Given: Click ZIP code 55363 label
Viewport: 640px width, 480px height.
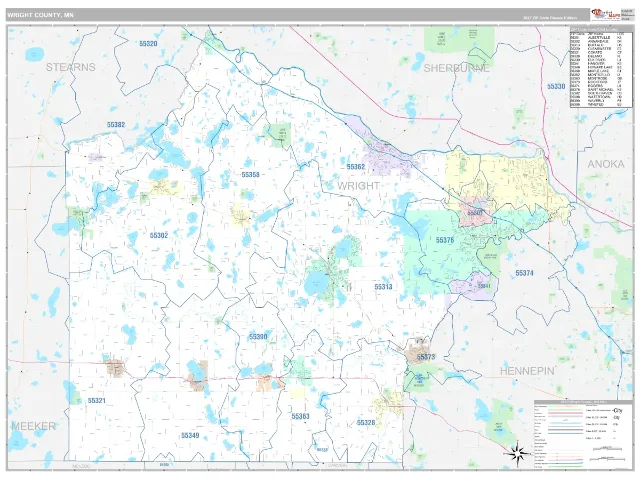Looking at the screenshot, I should point(300,416).
